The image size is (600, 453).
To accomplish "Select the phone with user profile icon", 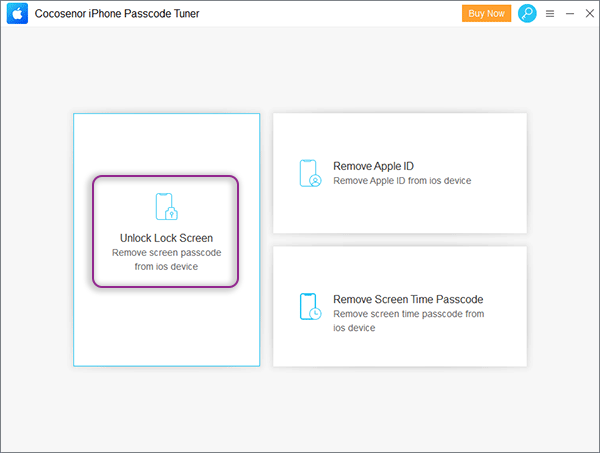I will click(310, 173).
